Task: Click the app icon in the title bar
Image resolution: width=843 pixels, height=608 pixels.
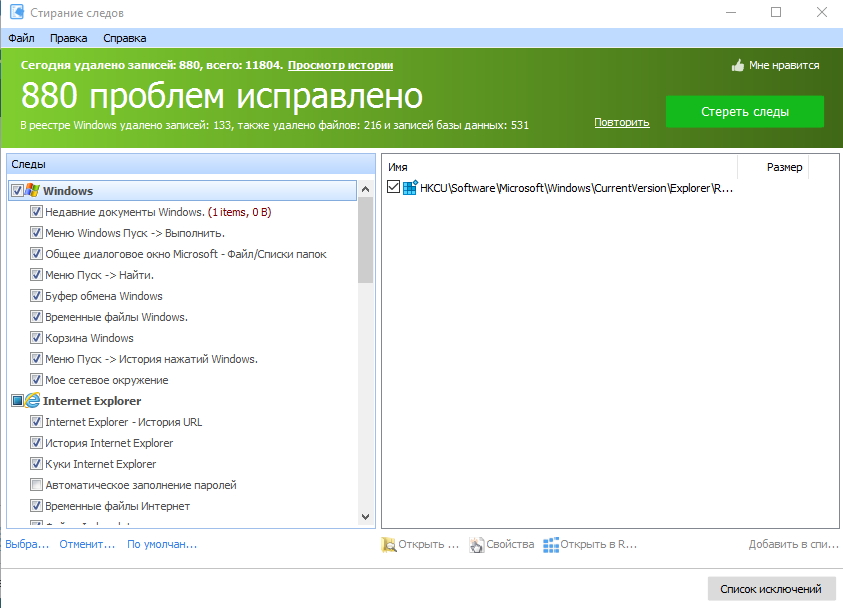Action: coord(17,12)
